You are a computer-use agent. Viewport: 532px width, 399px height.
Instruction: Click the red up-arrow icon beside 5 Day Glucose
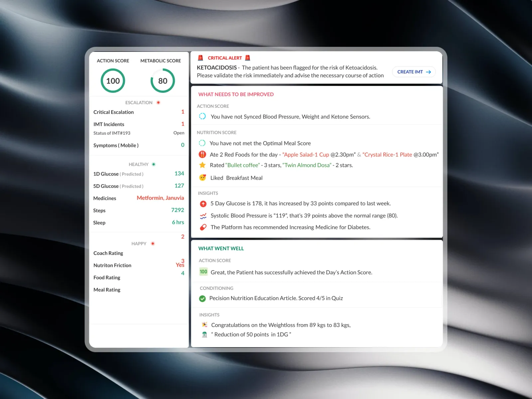203,204
